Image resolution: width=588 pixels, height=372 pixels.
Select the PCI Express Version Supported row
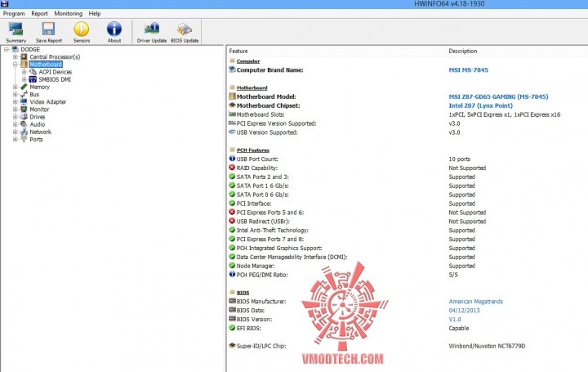click(408, 123)
